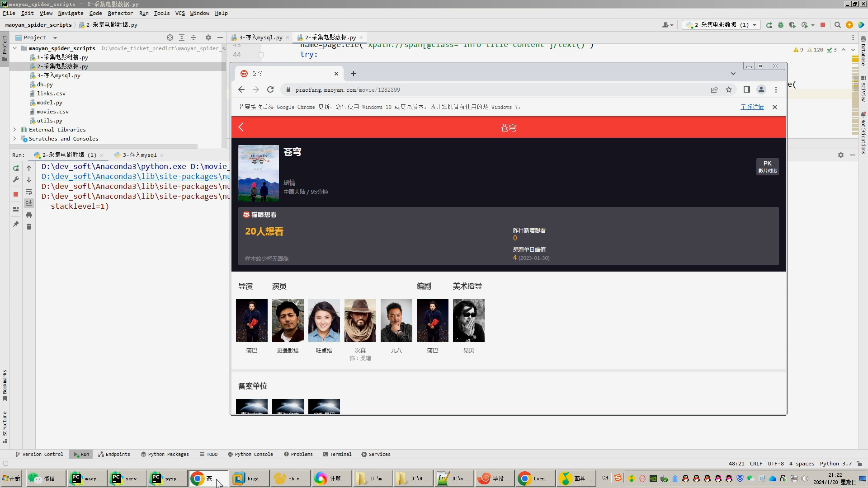Image resolution: width=868 pixels, height=488 pixels.
Task: Click the PK movie compare icon
Action: 767,166
